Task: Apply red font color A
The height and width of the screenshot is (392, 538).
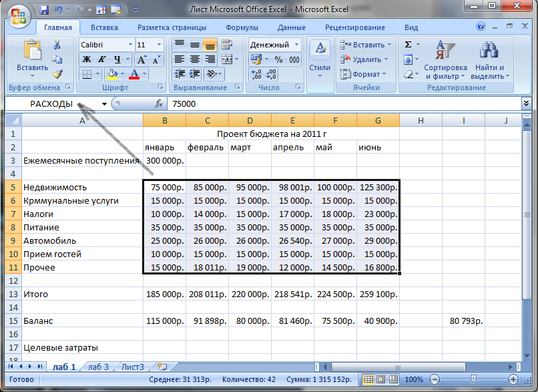Action: point(135,74)
